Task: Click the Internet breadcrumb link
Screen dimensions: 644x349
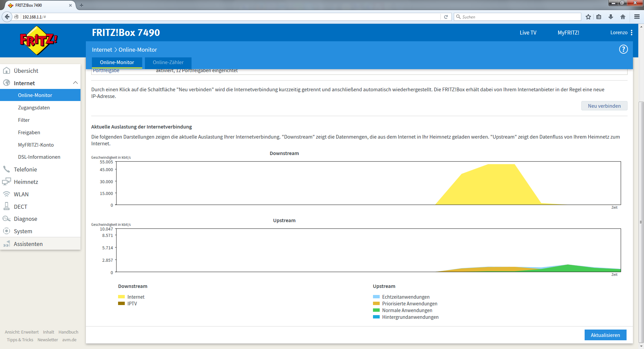Action: pyautogui.click(x=102, y=50)
